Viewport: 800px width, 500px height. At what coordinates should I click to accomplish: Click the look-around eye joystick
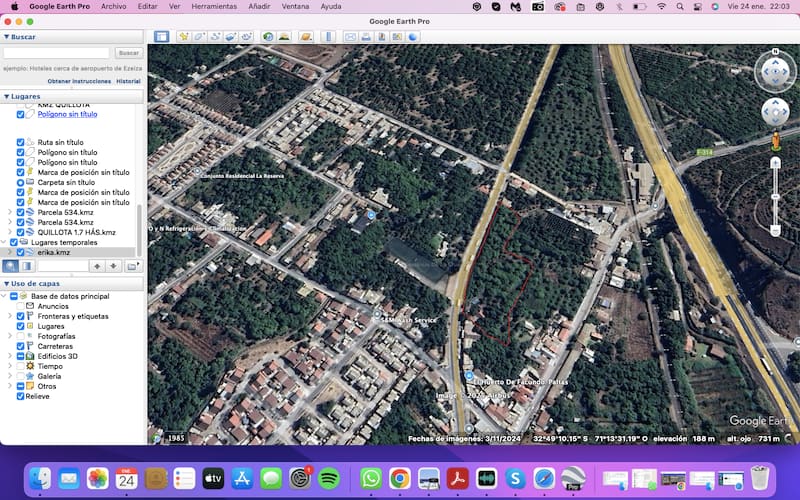click(x=775, y=72)
